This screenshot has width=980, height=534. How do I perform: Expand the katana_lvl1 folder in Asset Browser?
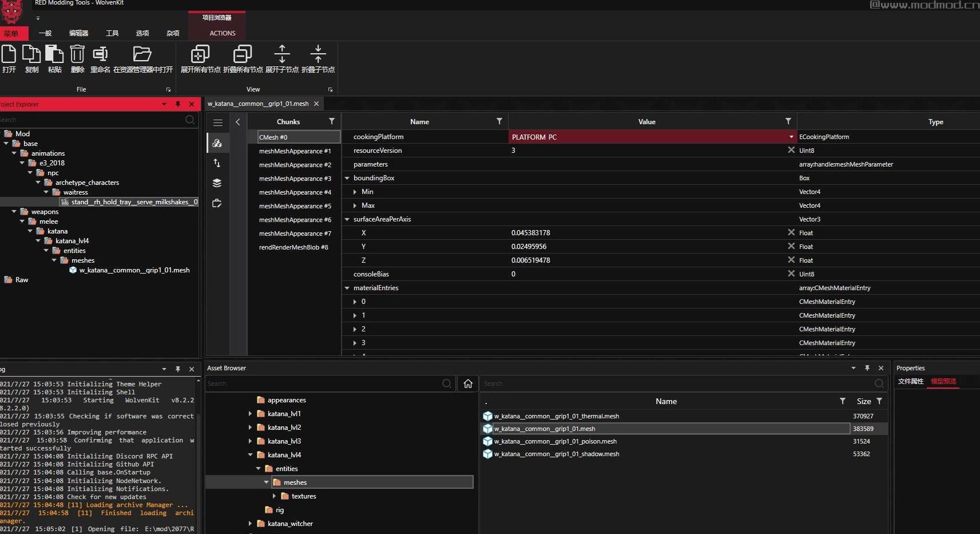250,413
